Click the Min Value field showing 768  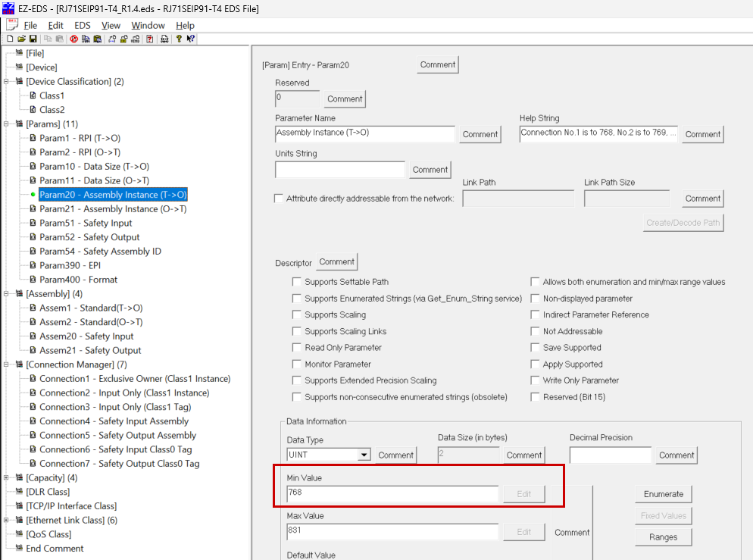click(392, 494)
